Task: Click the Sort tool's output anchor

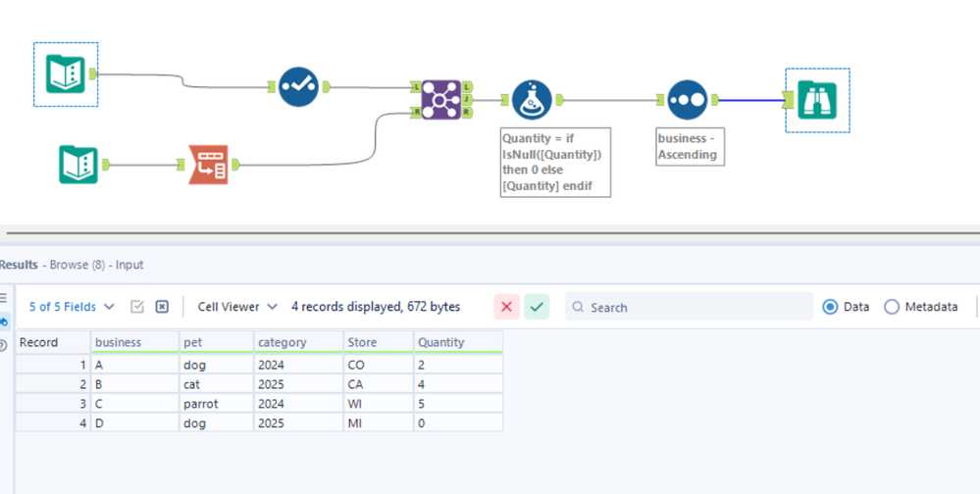Action: [714, 100]
